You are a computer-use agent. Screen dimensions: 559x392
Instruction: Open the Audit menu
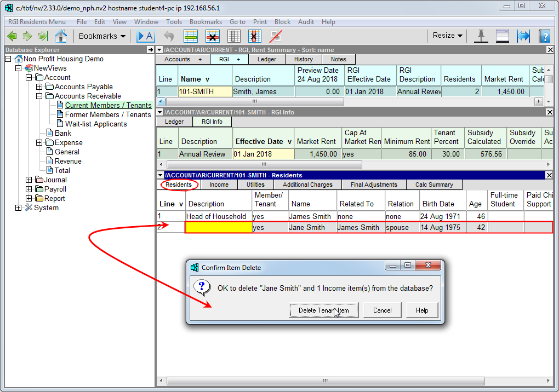pos(306,22)
